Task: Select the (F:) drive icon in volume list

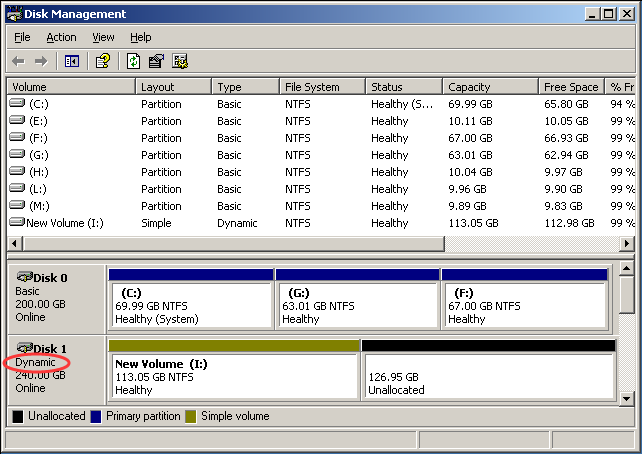Action: [17, 137]
